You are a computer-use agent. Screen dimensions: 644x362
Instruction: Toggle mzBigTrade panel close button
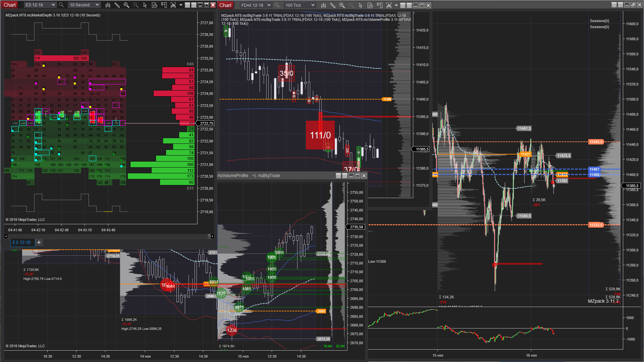(x=364, y=176)
